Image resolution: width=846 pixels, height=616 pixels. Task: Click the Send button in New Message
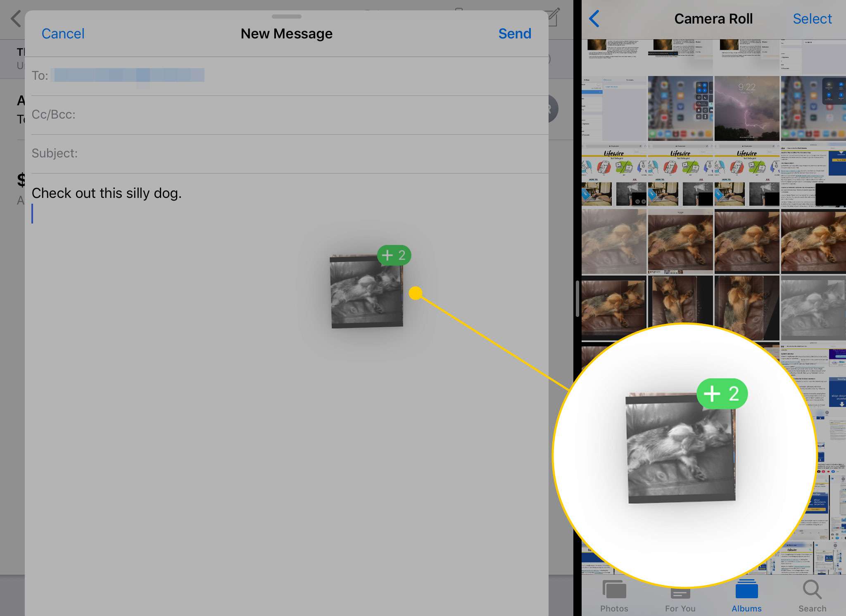click(x=515, y=33)
